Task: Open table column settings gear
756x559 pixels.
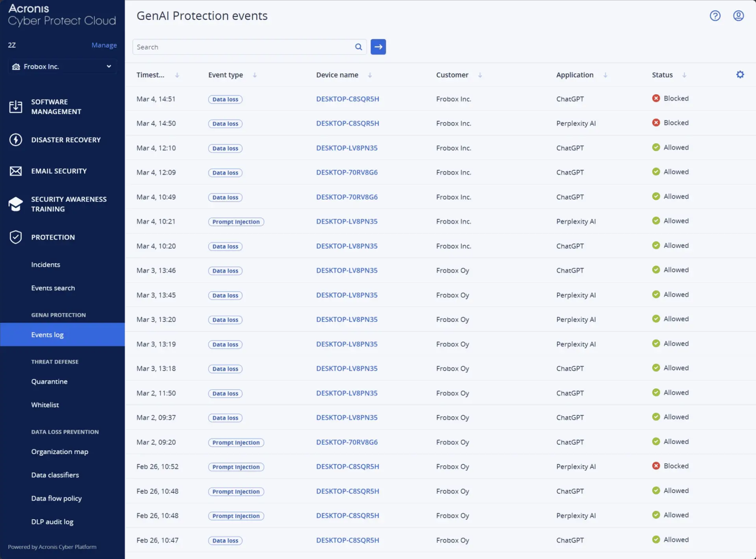Action: click(740, 74)
